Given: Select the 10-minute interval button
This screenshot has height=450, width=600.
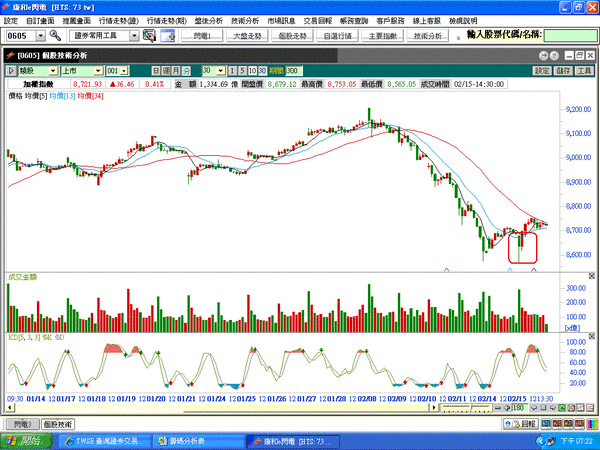Looking at the screenshot, I should click(252, 71).
